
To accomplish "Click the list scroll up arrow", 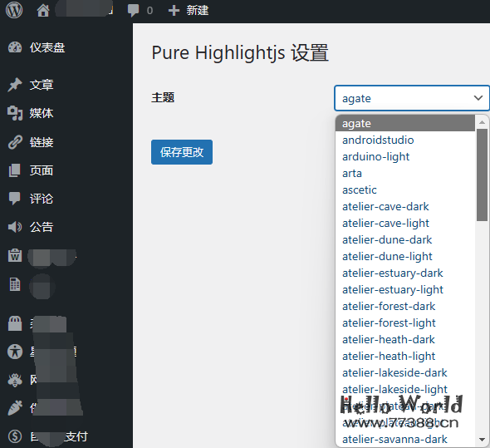I will point(482,122).
